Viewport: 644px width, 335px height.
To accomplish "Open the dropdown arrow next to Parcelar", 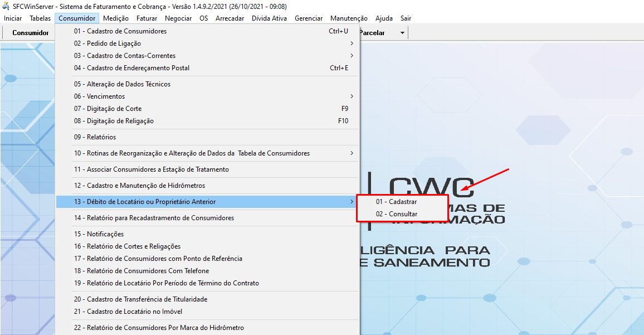I will (x=402, y=33).
